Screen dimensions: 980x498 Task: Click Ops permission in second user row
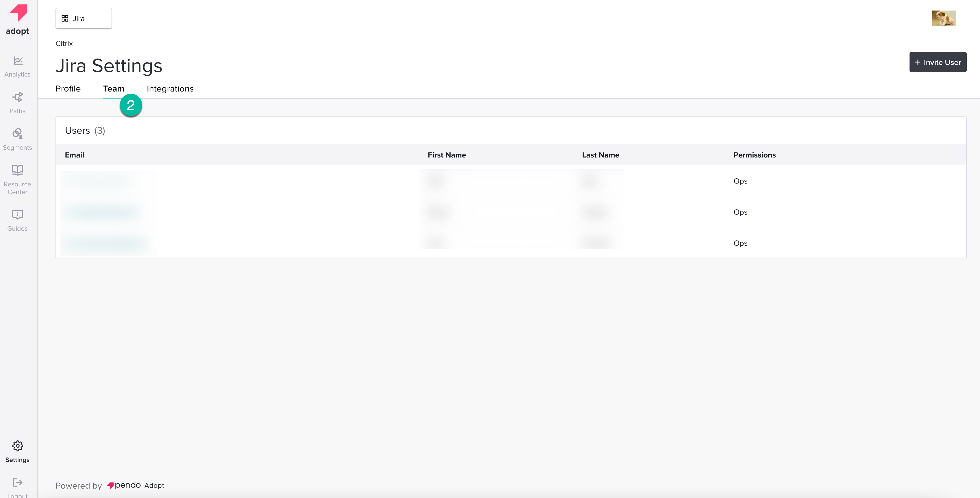(740, 212)
